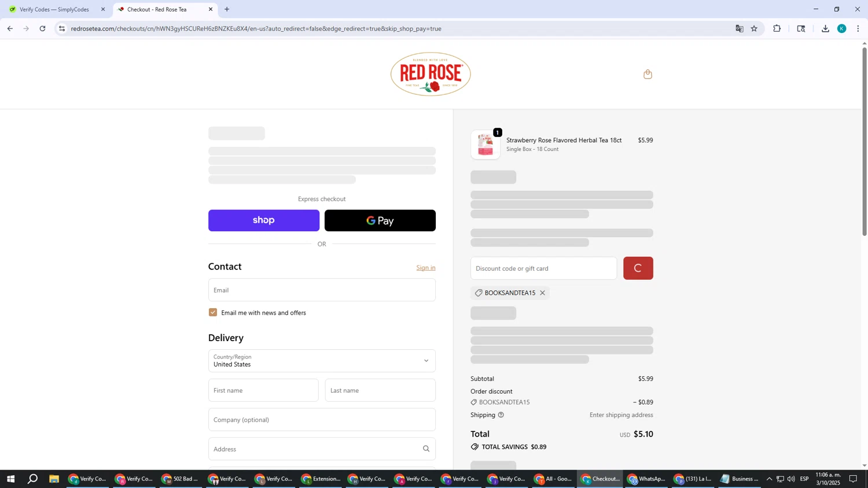Open Windows taskbar search
The image size is (868, 488).
(33, 479)
